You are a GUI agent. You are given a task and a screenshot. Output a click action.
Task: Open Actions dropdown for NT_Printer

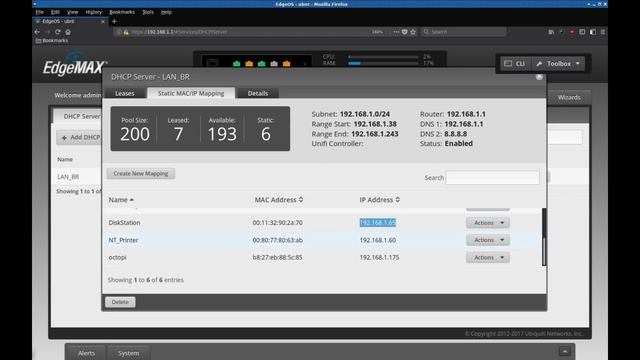(488, 240)
